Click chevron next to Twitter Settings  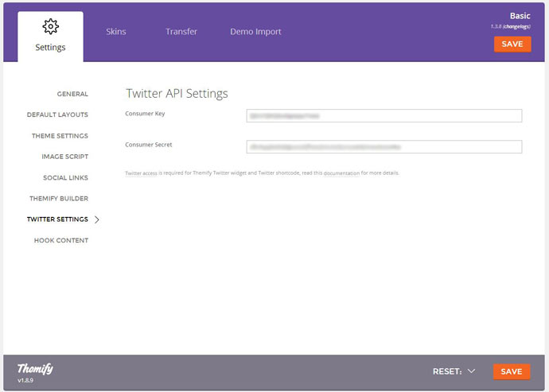tap(97, 219)
